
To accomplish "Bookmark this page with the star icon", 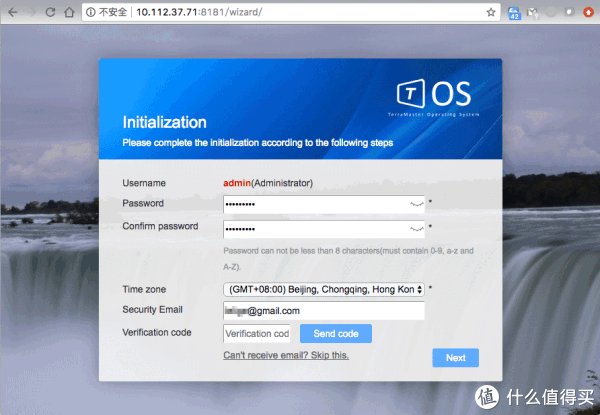I will coord(491,13).
